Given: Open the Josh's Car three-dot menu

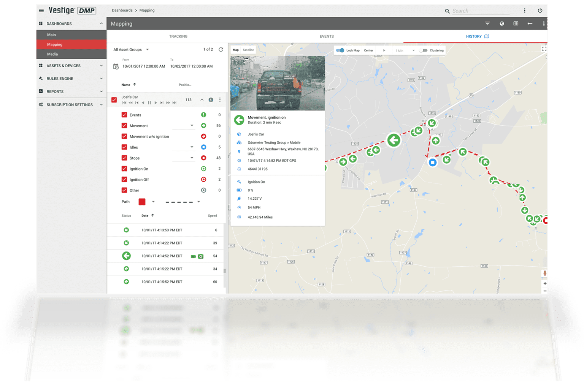Looking at the screenshot, I should [x=220, y=100].
